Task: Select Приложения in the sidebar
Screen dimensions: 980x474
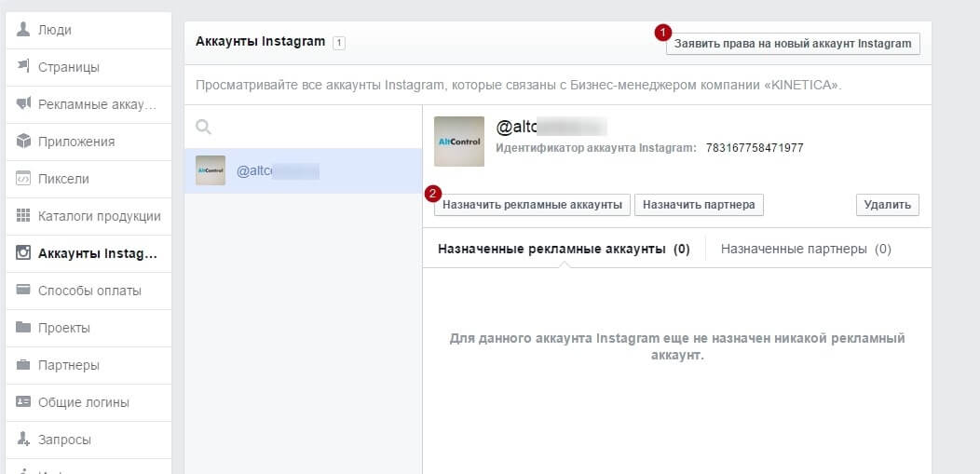Action: [x=88, y=142]
